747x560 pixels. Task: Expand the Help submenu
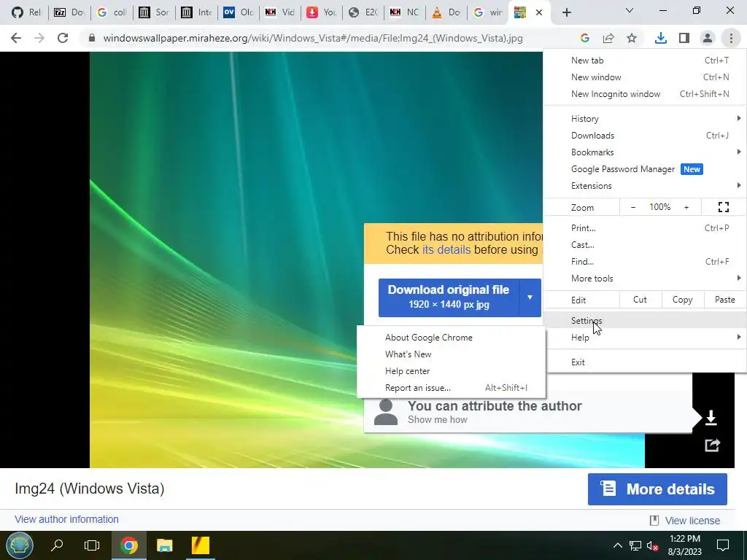(x=645, y=337)
